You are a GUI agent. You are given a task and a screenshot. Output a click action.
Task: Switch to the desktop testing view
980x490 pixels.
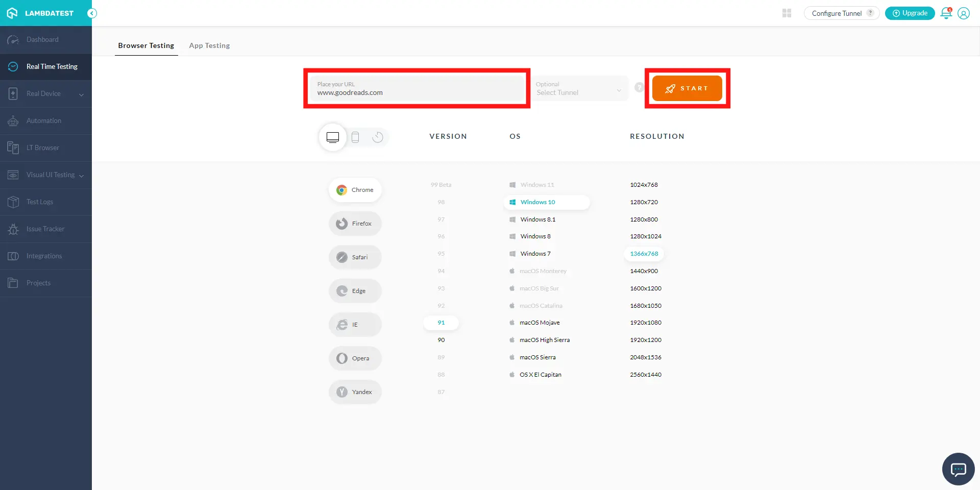click(x=332, y=137)
